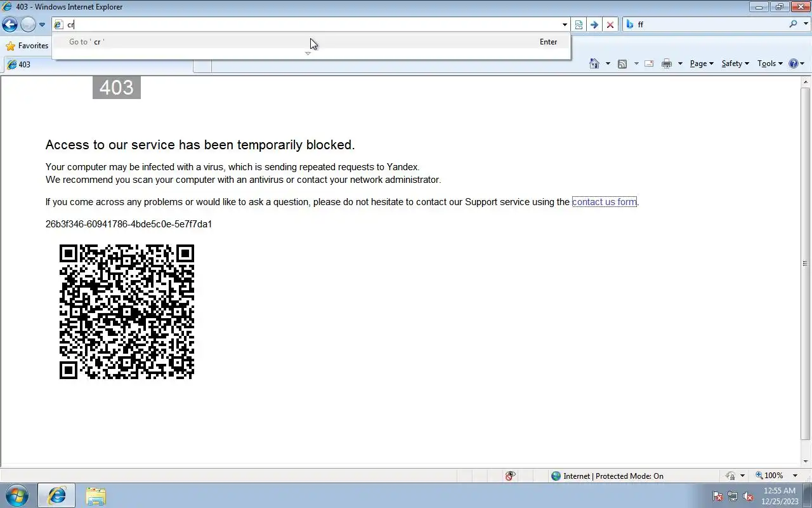Open the Tools menu
This screenshot has width=812, height=508.
tap(770, 63)
